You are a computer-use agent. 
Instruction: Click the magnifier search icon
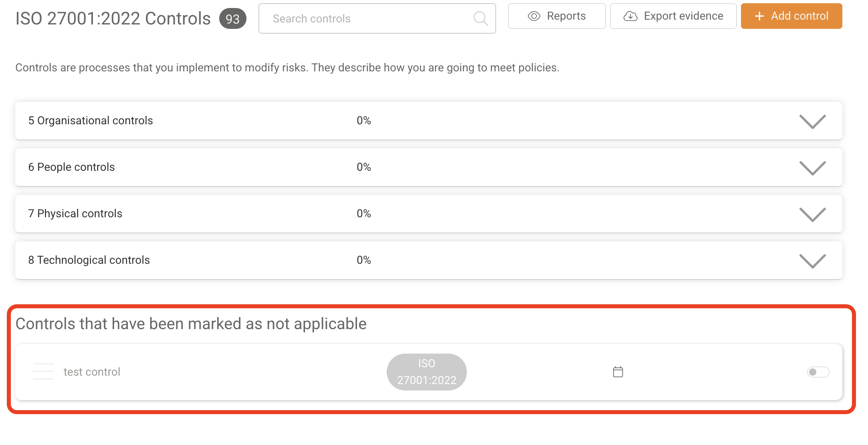(480, 18)
